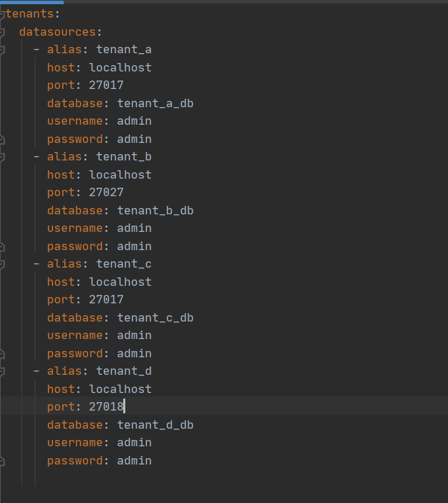Click the tenant_c alias value

(x=124, y=264)
